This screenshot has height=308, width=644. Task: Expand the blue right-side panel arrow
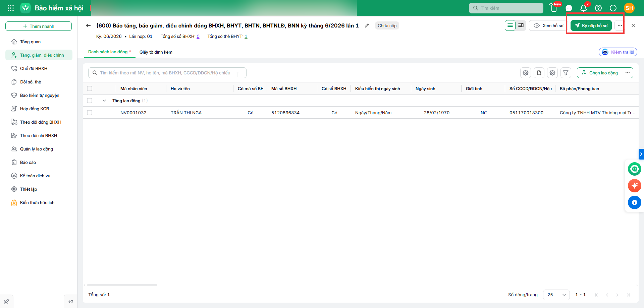pyautogui.click(x=641, y=154)
